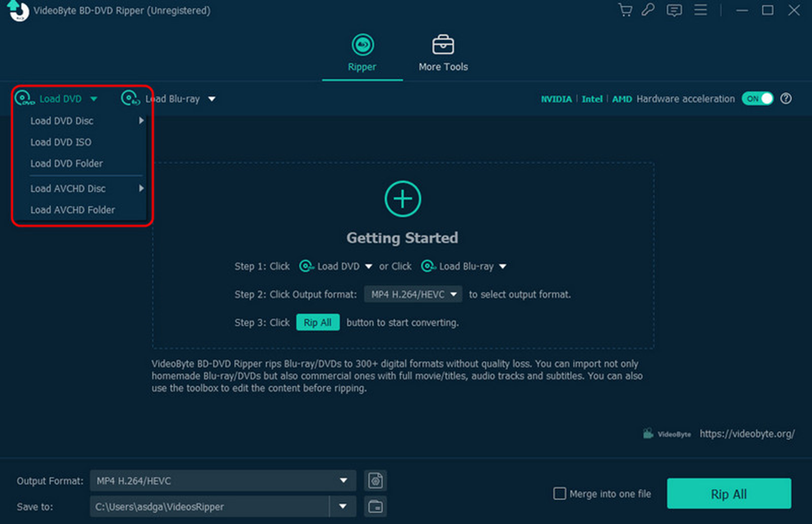Switch to the Ripper tab
Image resolution: width=812 pixels, height=524 pixels.
[x=362, y=52]
